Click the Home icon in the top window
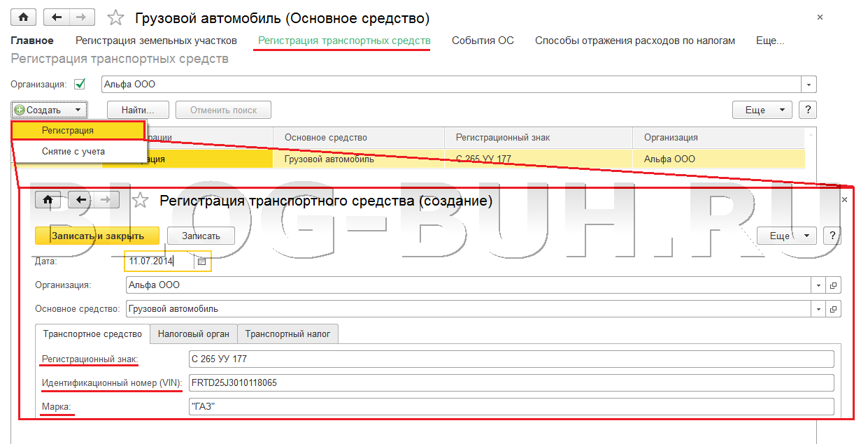Image resolution: width=868 pixels, height=444 pixels. pos(24,17)
